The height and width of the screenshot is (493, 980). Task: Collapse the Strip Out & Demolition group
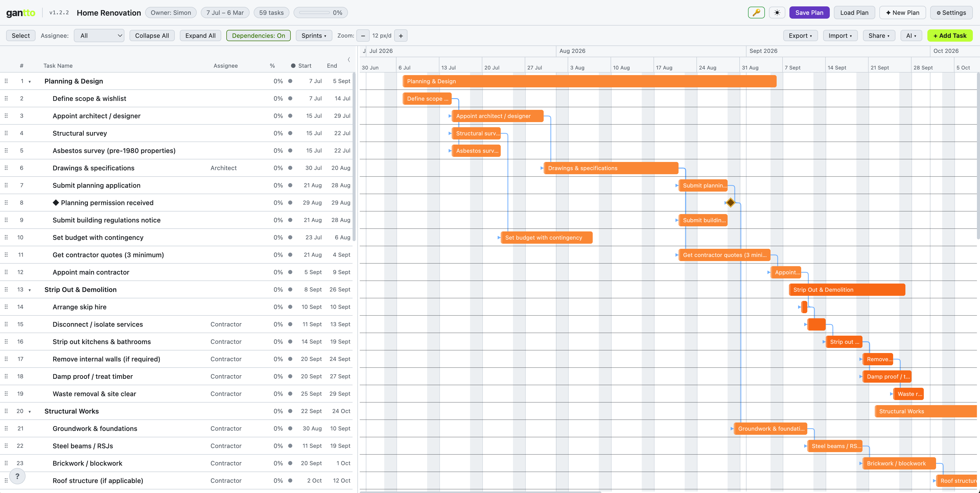tap(30, 290)
